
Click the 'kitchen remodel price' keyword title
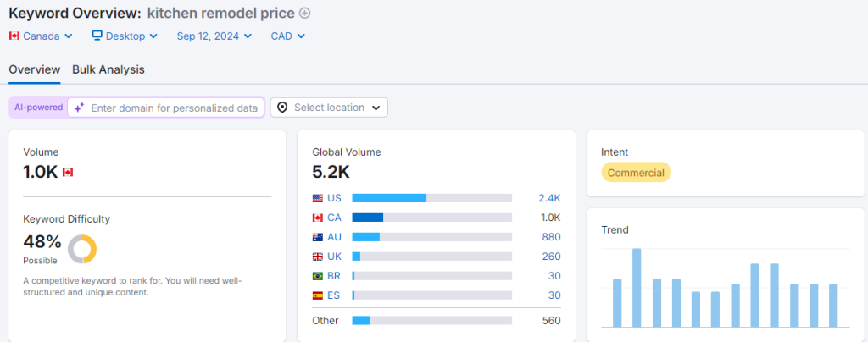pyautogui.click(x=220, y=14)
